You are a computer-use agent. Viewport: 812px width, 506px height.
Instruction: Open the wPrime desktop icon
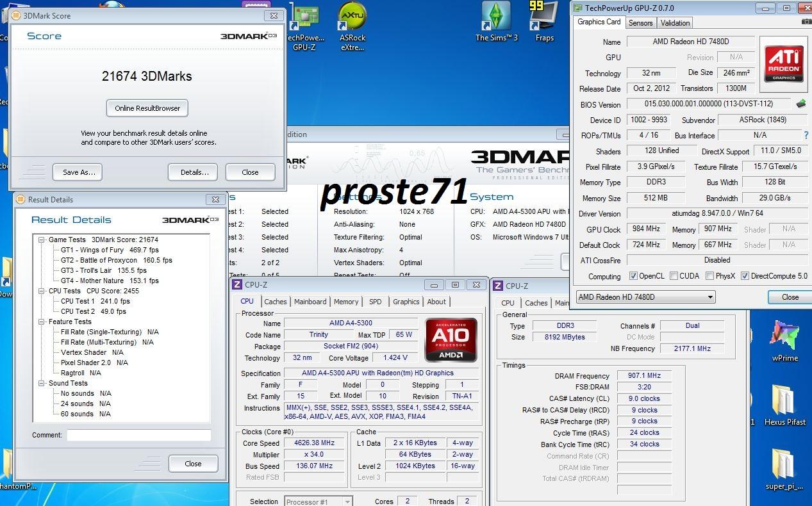784,341
